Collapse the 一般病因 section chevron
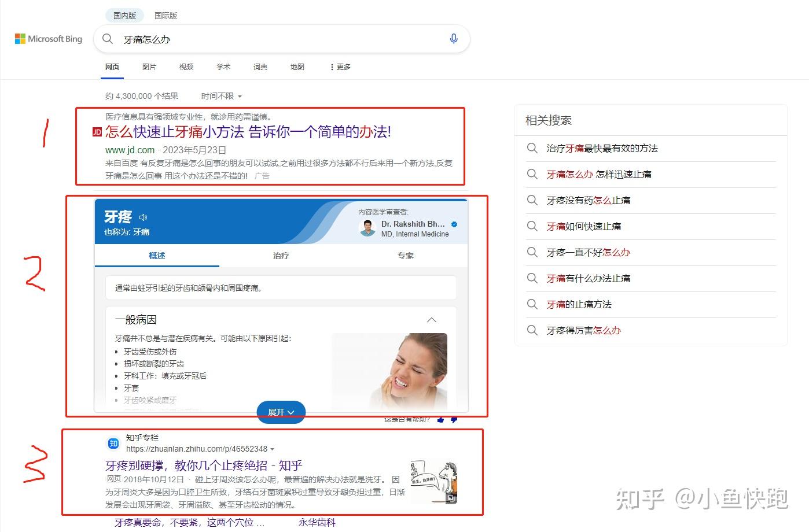This screenshot has height=532, width=809. tap(432, 320)
